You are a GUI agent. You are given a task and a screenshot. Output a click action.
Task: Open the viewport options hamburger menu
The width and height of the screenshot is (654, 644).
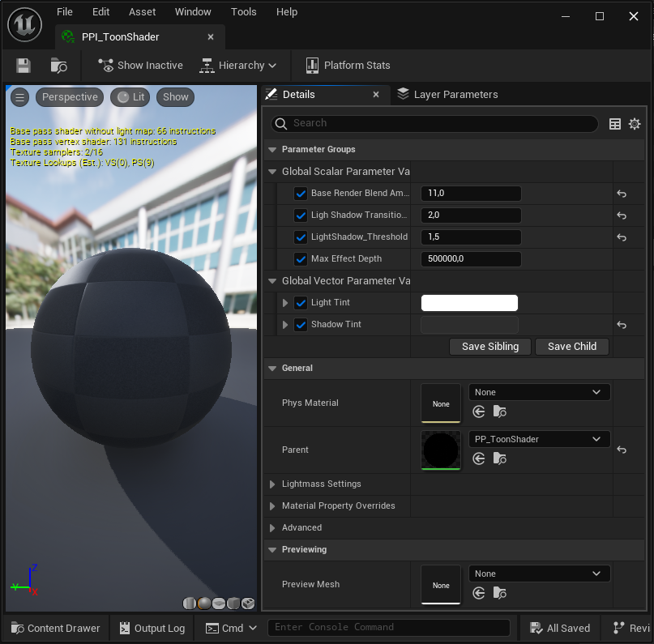20,97
